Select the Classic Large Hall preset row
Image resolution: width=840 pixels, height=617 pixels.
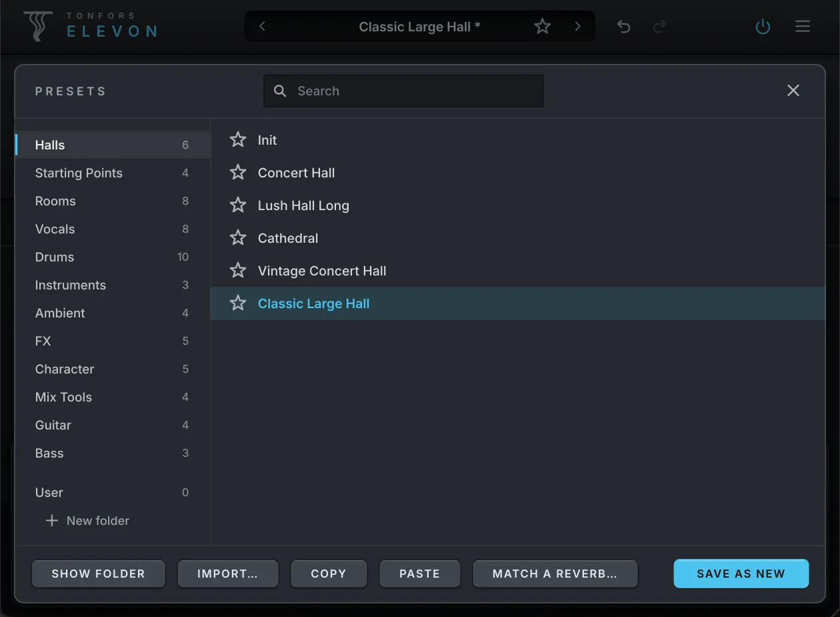pyautogui.click(x=518, y=303)
